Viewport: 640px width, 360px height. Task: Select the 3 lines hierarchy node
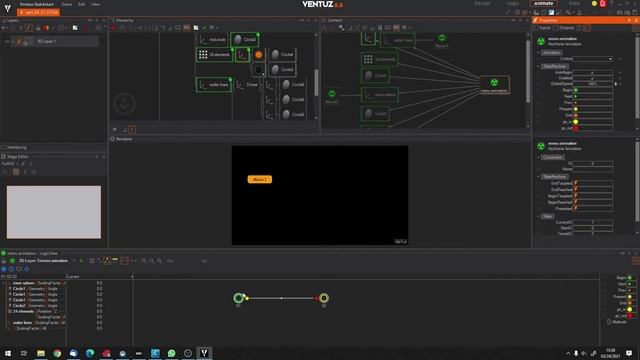247,84
